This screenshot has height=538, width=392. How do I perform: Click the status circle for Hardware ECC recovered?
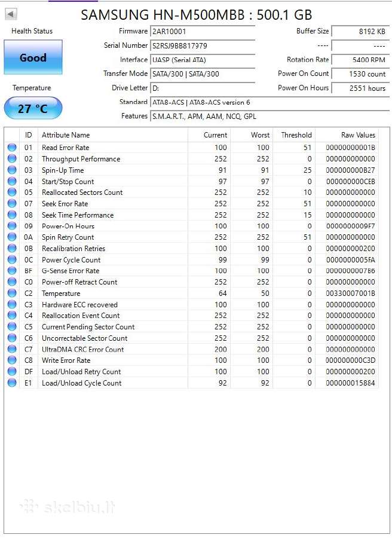[x=12, y=304]
